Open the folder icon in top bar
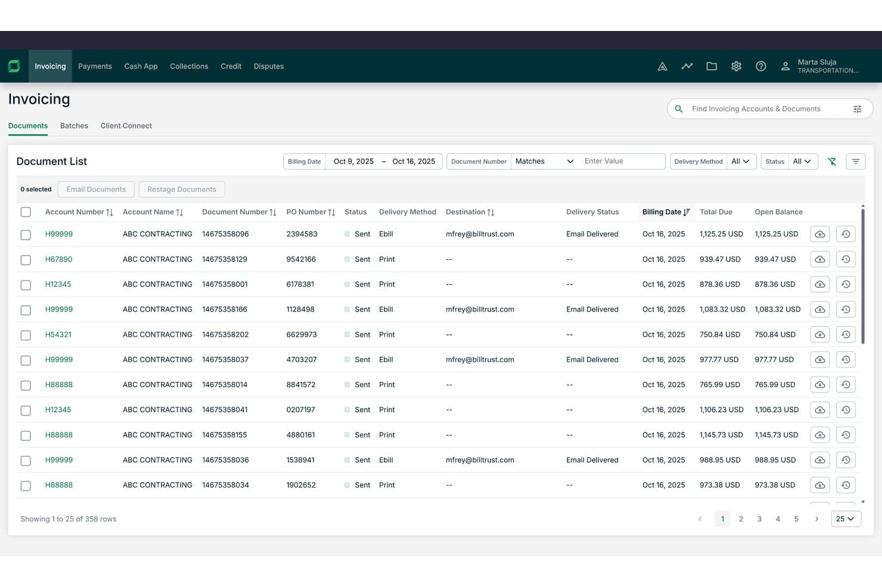The width and height of the screenshot is (882, 588). [x=712, y=66]
